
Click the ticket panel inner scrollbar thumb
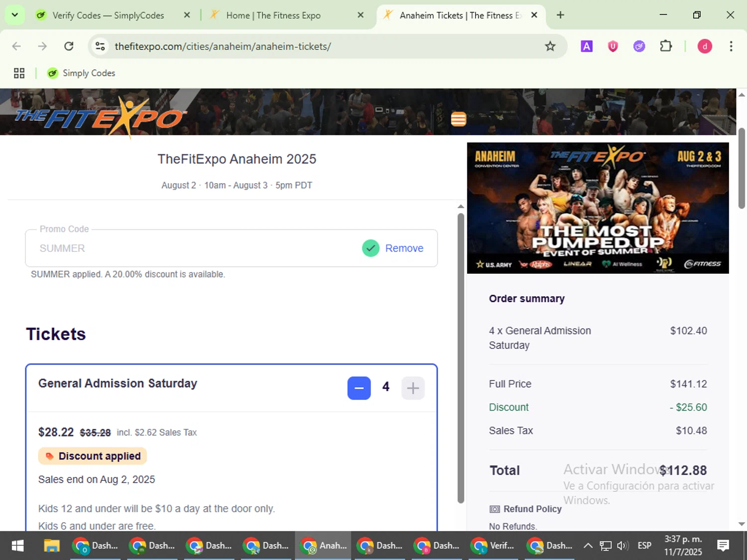(461, 358)
